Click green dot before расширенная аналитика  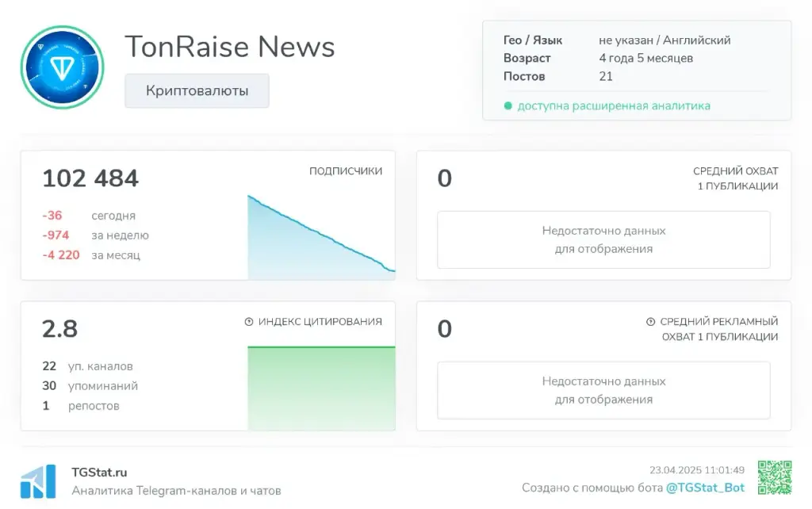tap(508, 105)
